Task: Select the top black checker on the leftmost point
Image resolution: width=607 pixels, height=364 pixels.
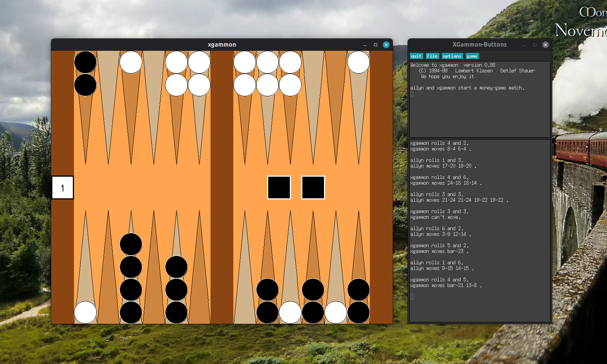Action: [x=85, y=62]
